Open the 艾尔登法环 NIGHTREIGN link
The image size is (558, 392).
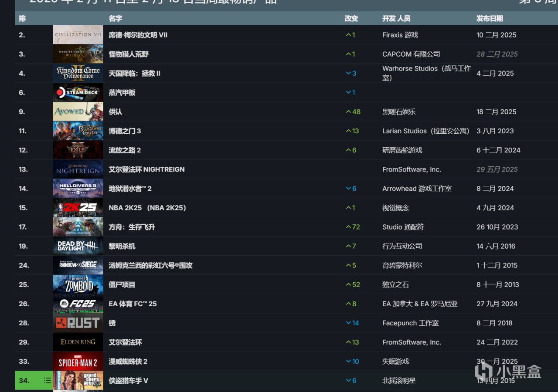tap(146, 169)
